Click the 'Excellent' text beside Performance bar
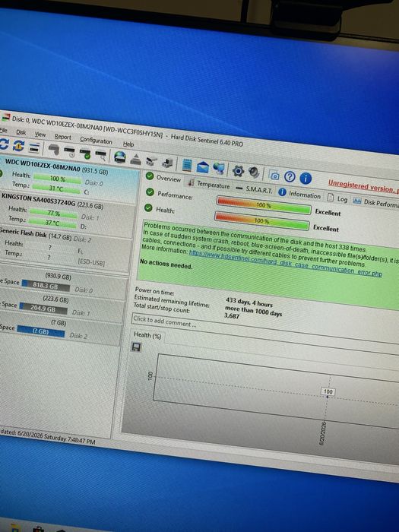The image size is (399, 532). (x=328, y=212)
